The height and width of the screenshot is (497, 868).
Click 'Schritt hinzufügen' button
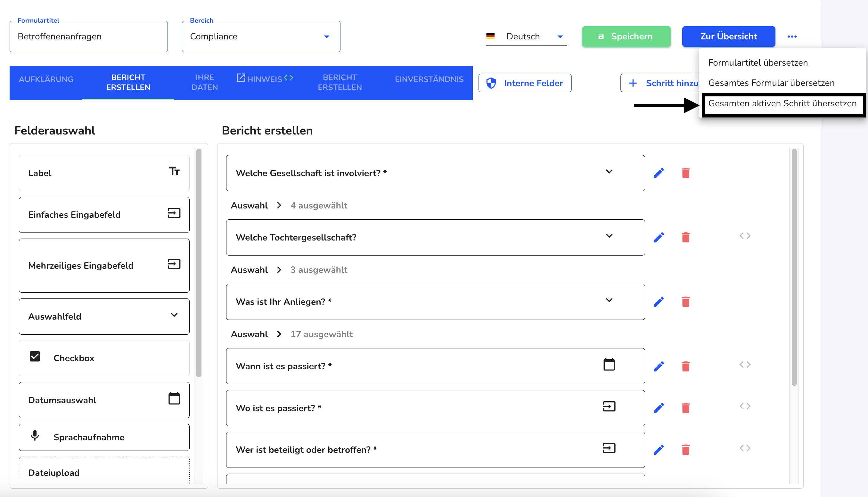pos(660,83)
